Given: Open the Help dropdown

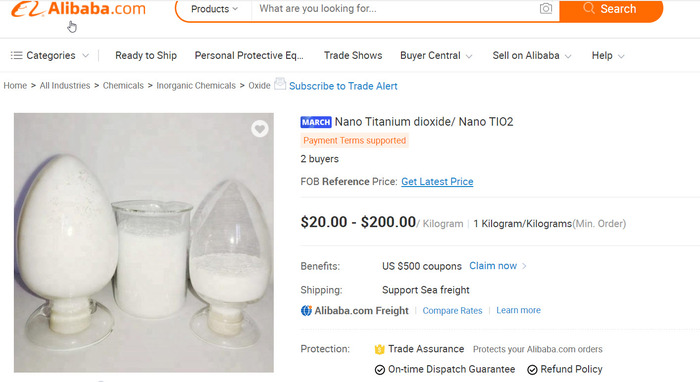Looking at the screenshot, I should pos(608,55).
